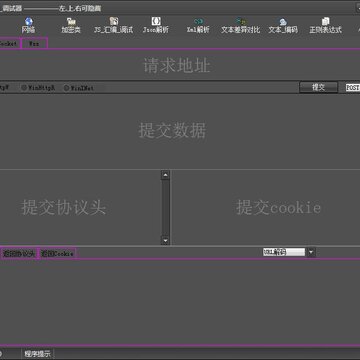Click the URL解码 combo box field
The image size is (360, 360).
point(284,252)
